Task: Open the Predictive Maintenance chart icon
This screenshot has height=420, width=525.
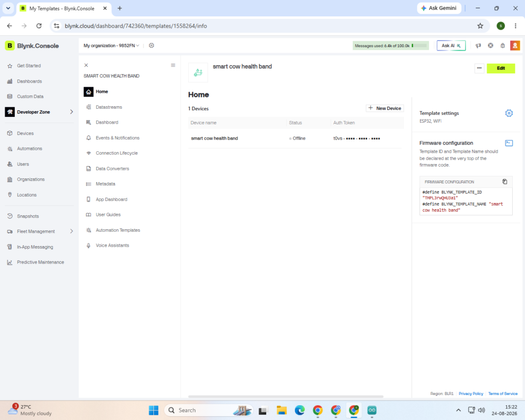Action: (x=10, y=263)
